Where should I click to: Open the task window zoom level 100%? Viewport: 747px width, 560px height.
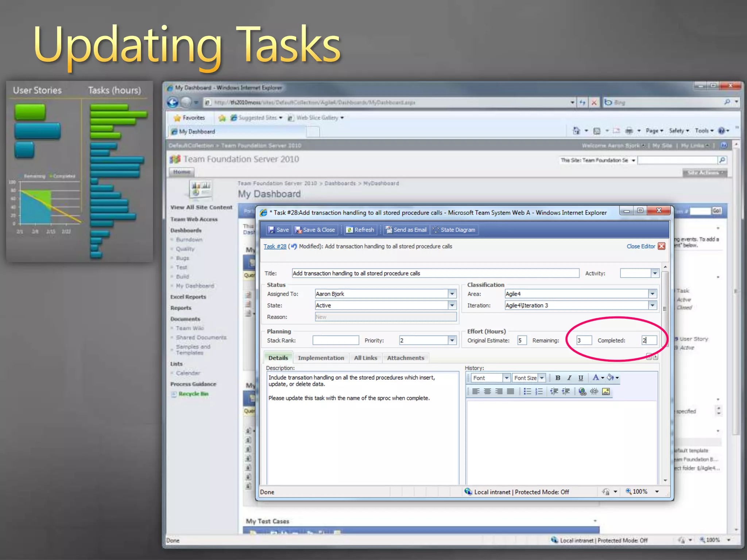click(x=642, y=491)
